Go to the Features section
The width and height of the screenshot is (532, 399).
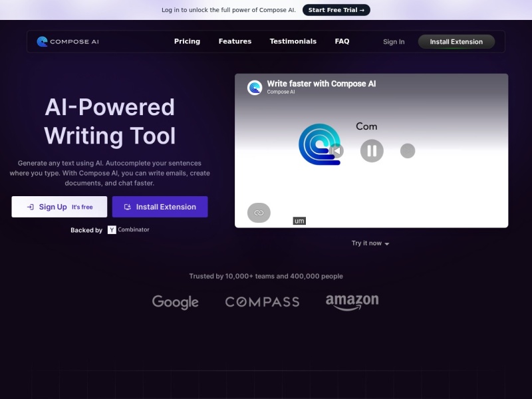click(x=235, y=41)
